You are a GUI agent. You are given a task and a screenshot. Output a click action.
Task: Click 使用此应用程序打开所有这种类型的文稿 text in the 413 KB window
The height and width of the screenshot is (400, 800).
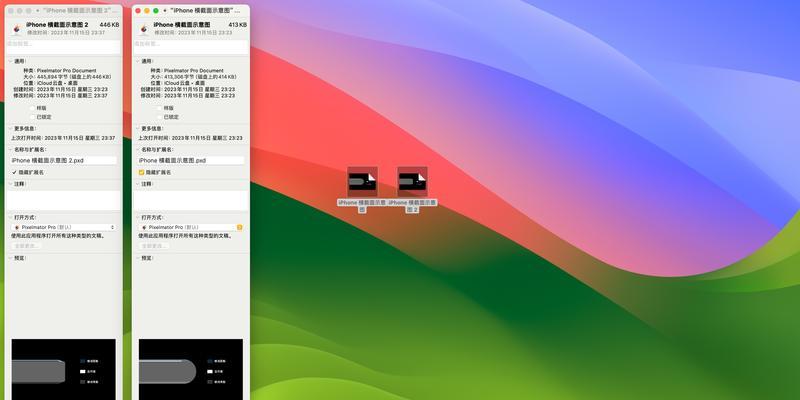[186, 236]
